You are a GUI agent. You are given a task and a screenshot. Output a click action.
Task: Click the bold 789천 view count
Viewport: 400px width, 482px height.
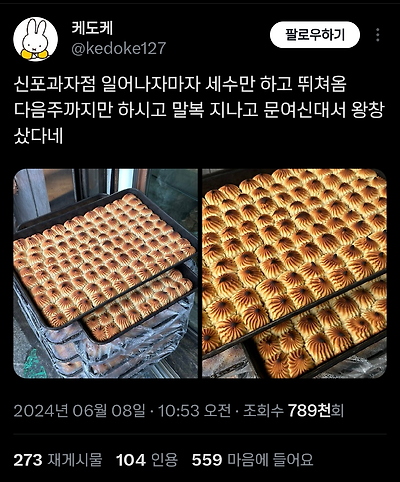click(309, 411)
